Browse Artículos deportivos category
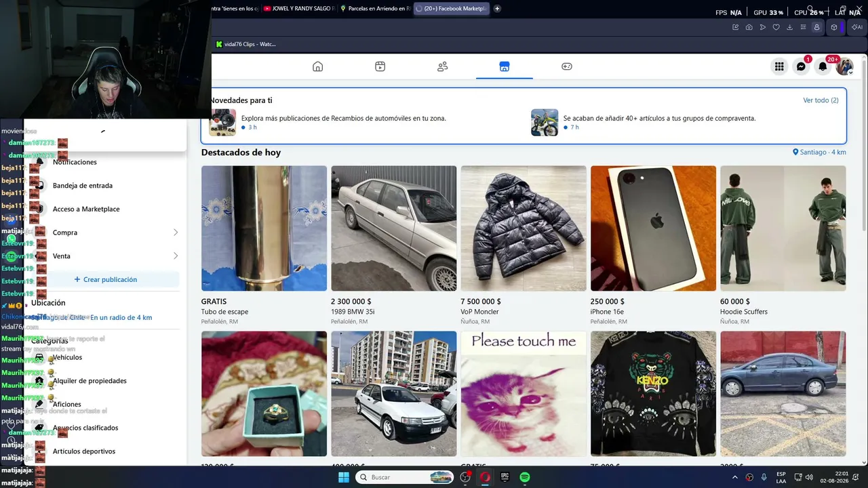Image resolution: width=868 pixels, height=488 pixels. tap(105, 451)
